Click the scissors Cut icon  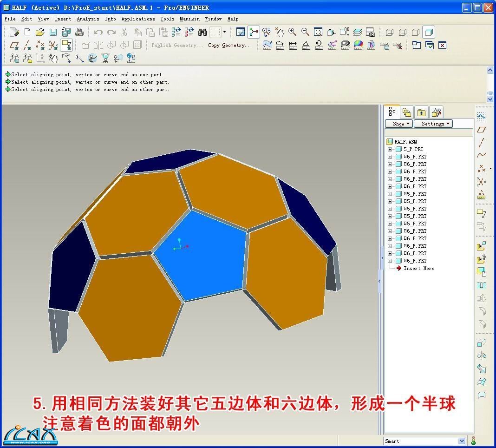click(x=124, y=32)
